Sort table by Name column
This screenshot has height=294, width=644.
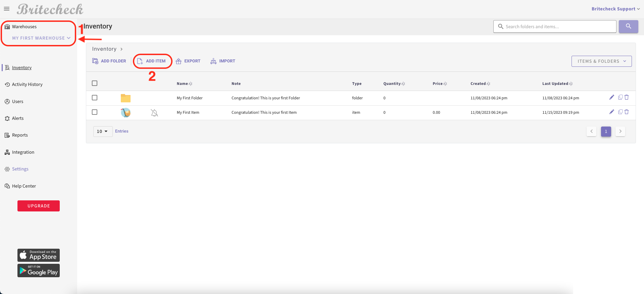[184, 84]
